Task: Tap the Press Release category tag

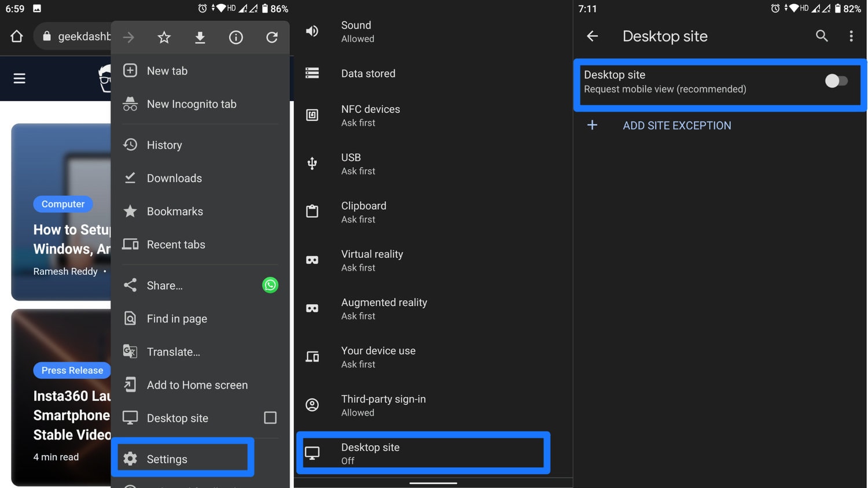Action: coord(72,370)
